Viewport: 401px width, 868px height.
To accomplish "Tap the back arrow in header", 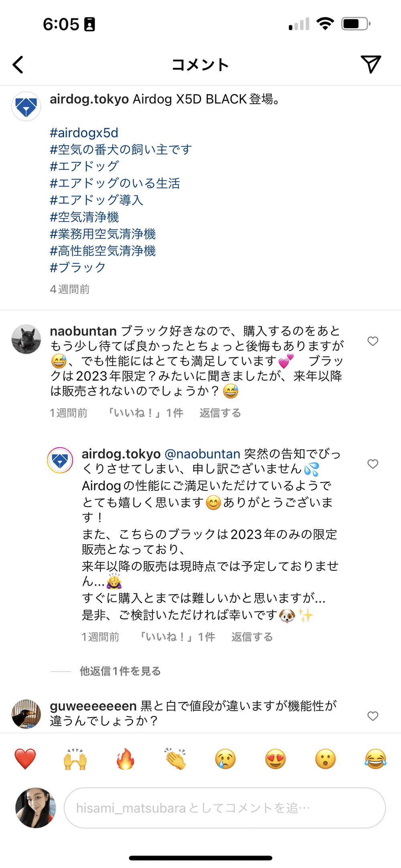I will (x=18, y=65).
